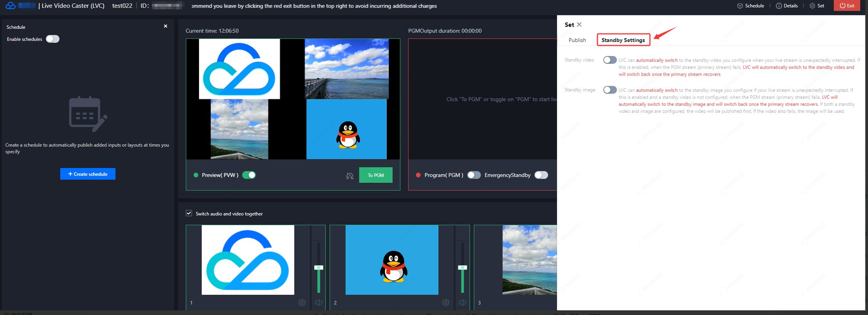Mute the speaker on input 2
The image size is (868, 315).
(463, 303)
